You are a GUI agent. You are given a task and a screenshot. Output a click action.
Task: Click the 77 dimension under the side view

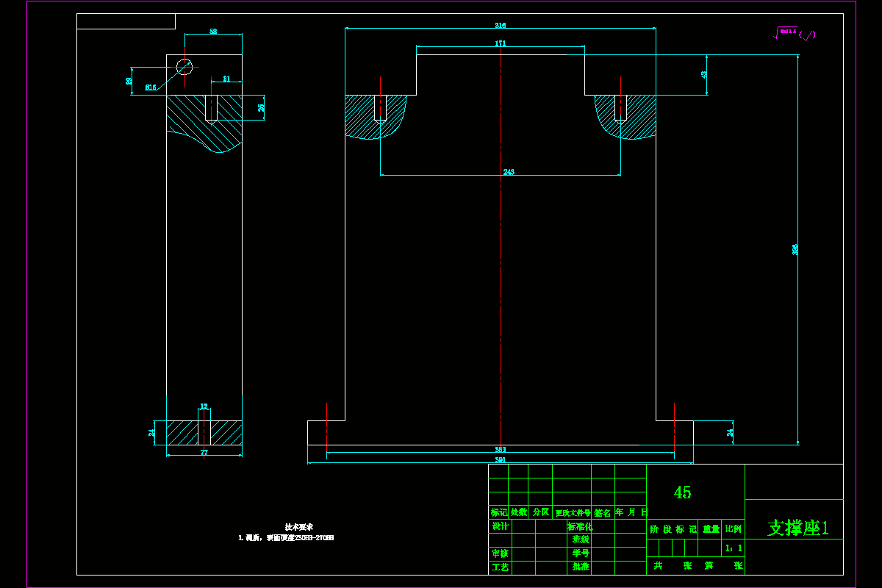point(204,453)
